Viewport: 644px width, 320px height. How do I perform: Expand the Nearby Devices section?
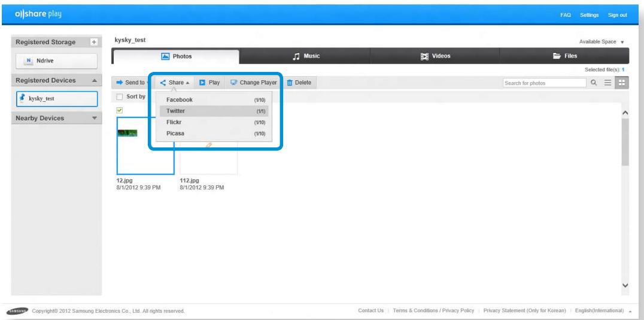click(x=94, y=118)
